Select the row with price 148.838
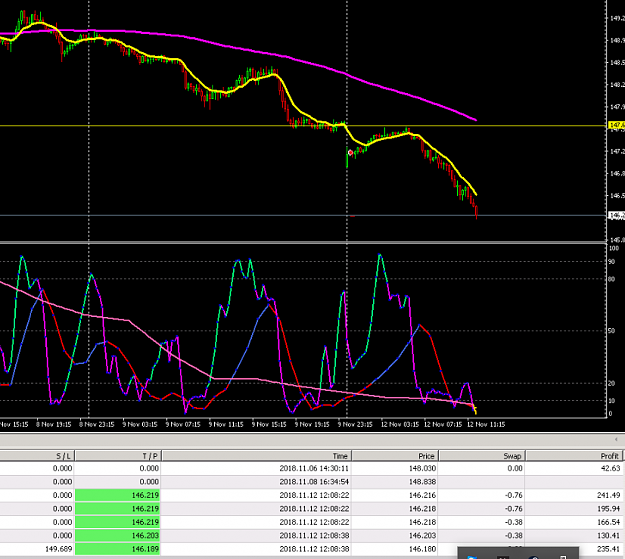Viewport: 625px width, 559px height. point(312,482)
